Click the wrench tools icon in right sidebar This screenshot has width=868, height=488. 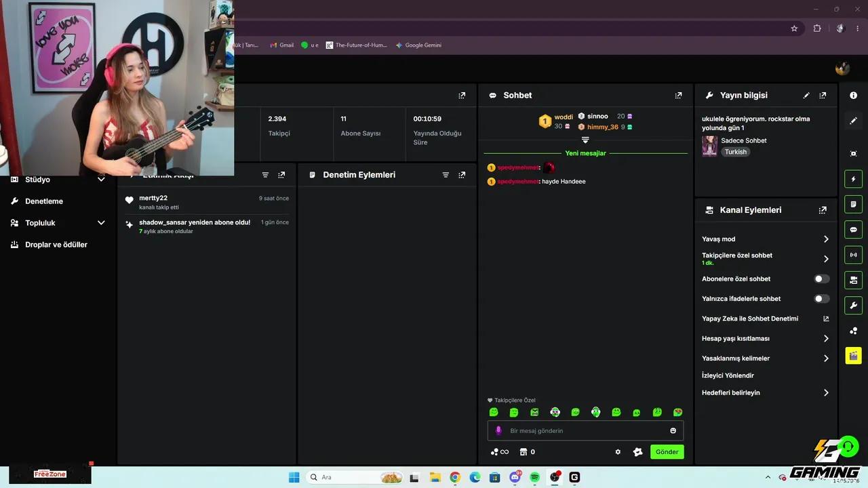[x=853, y=305]
